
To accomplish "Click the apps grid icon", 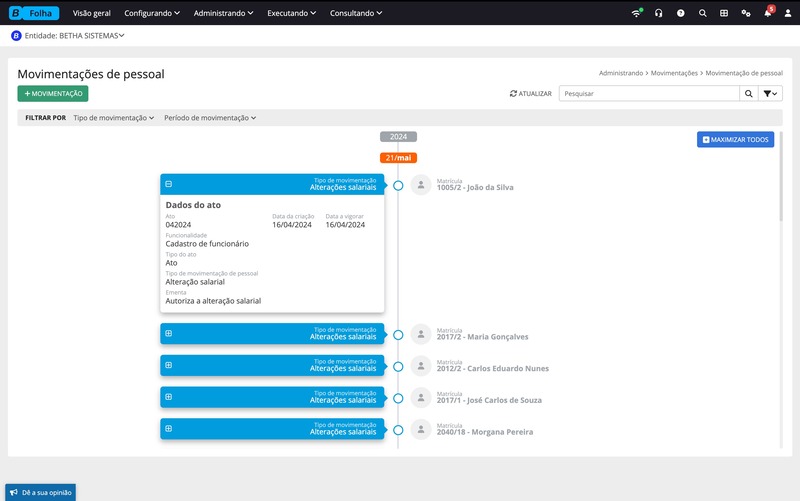I will pyautogui.click(x=724, y=13).
